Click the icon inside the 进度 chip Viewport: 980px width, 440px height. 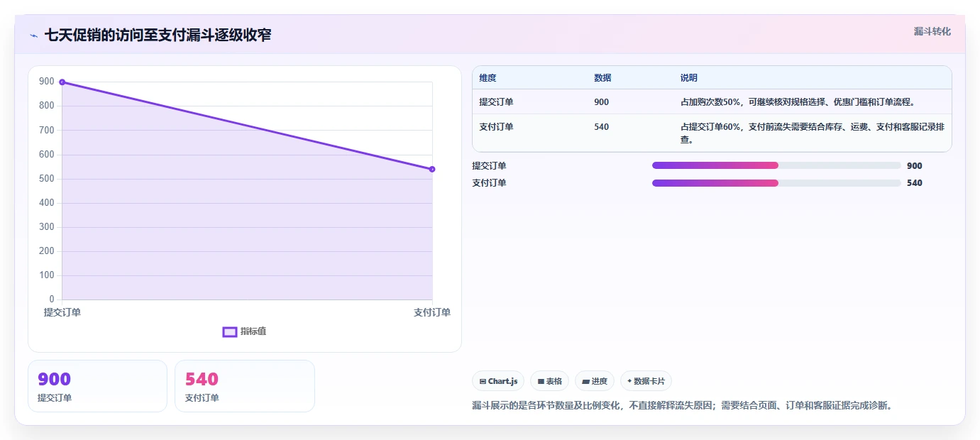tap(585, 382)
